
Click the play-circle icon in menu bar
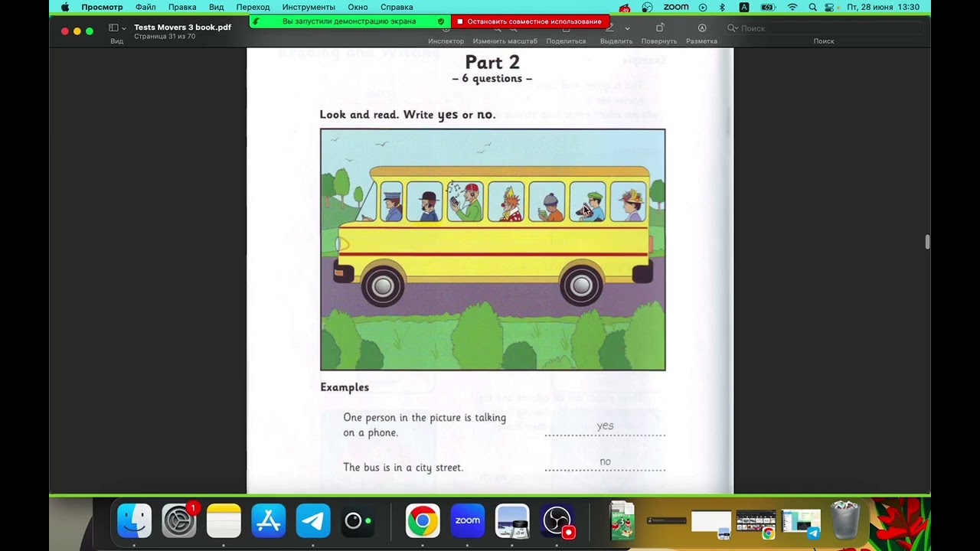tap(702, 7)
